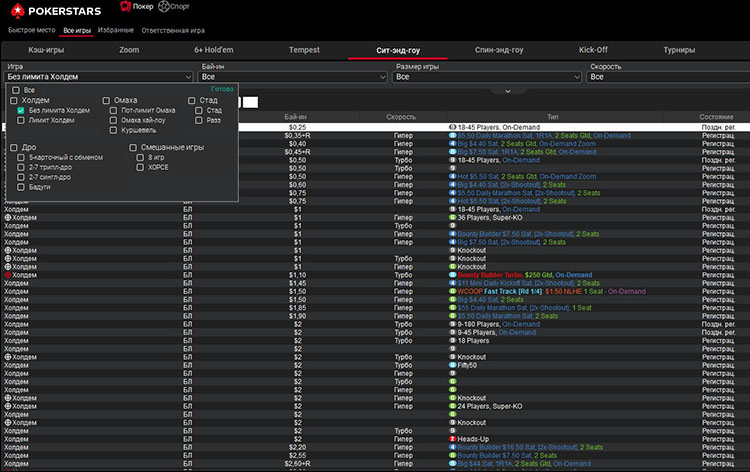Switch to the 6+ Hold'em tab
750x472 pixels.
(214, 50)
